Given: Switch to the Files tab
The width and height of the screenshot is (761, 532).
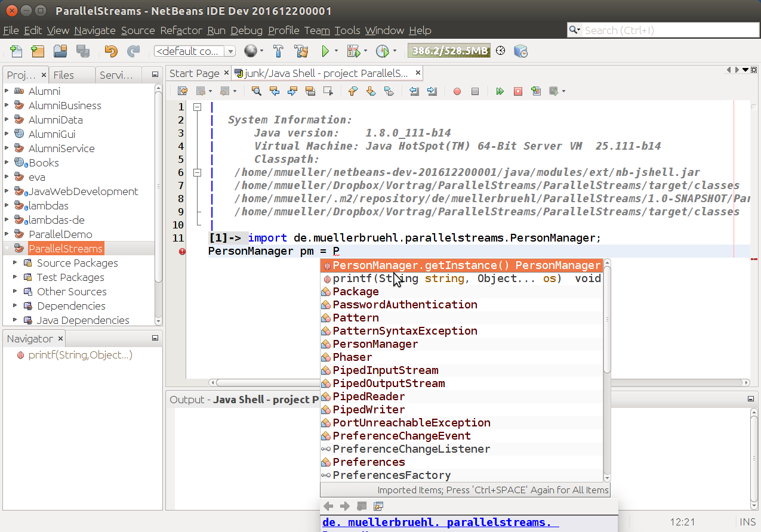Looking at the screenshot, I should click(64, 75).
